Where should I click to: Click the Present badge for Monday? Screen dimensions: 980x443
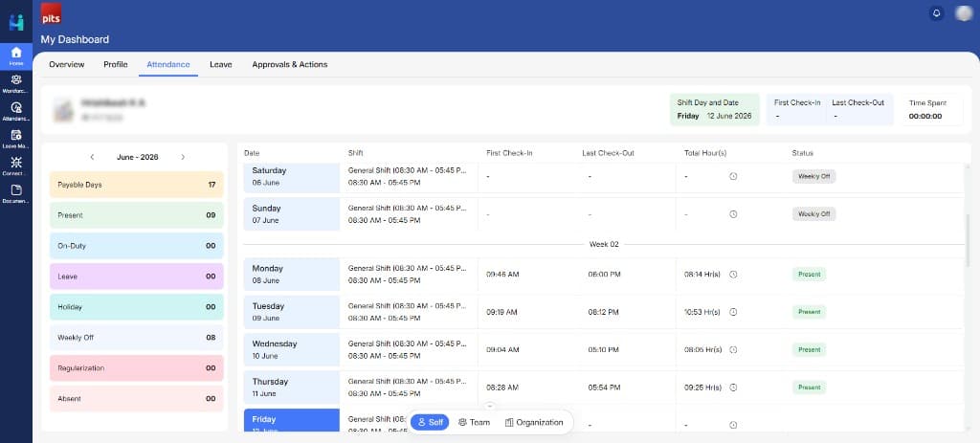tap(809, 275)
